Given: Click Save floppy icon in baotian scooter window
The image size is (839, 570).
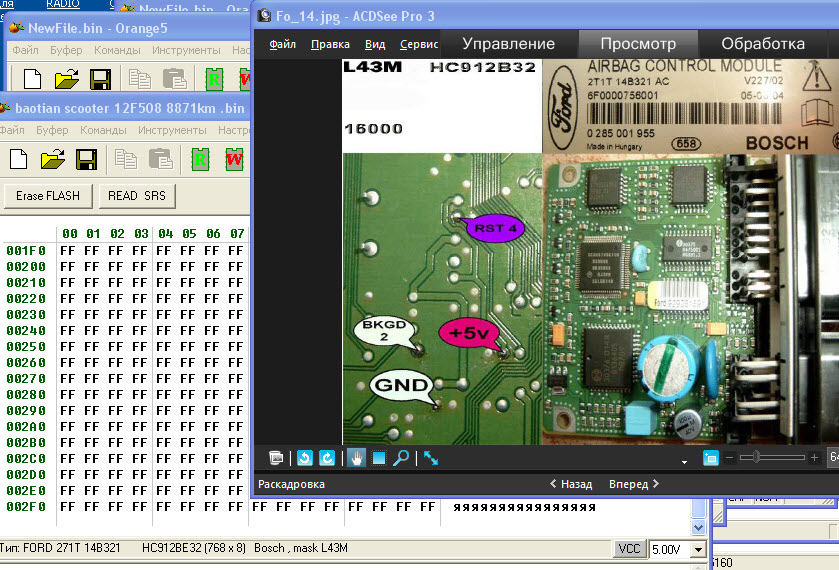Looking at the screenshot, I should tap(86, 159).
